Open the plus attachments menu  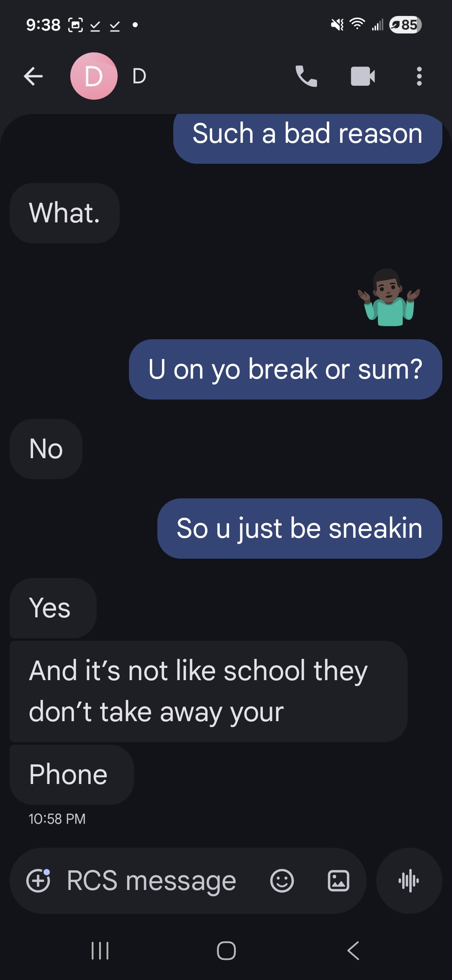click(x=39, y=881)
